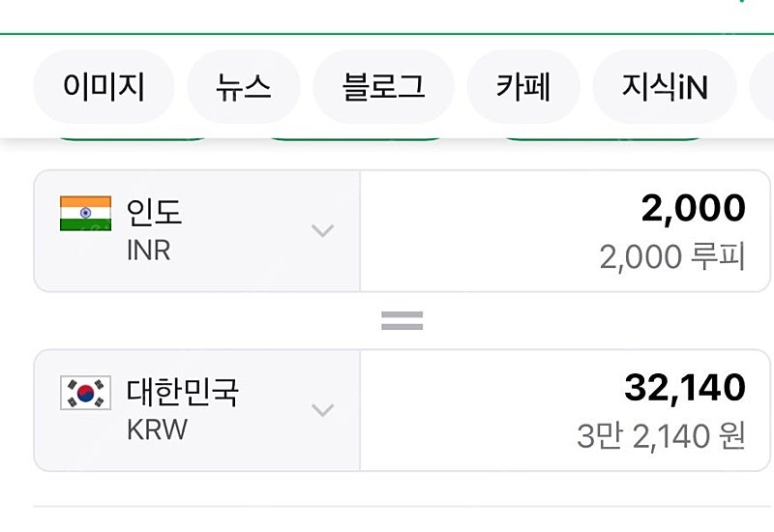774x532 pixels.
Task: Click the middle green-outlined button under tabs
Action: (355, 136)
